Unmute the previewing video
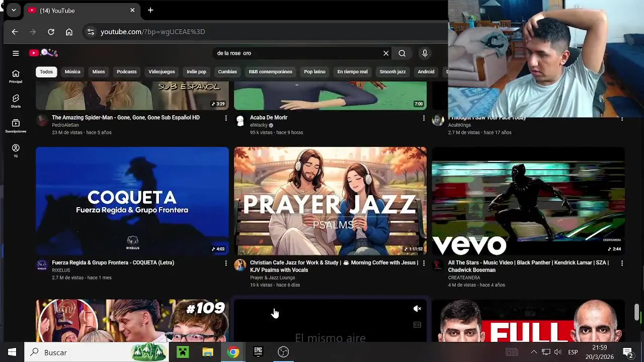 click(417, 309)
